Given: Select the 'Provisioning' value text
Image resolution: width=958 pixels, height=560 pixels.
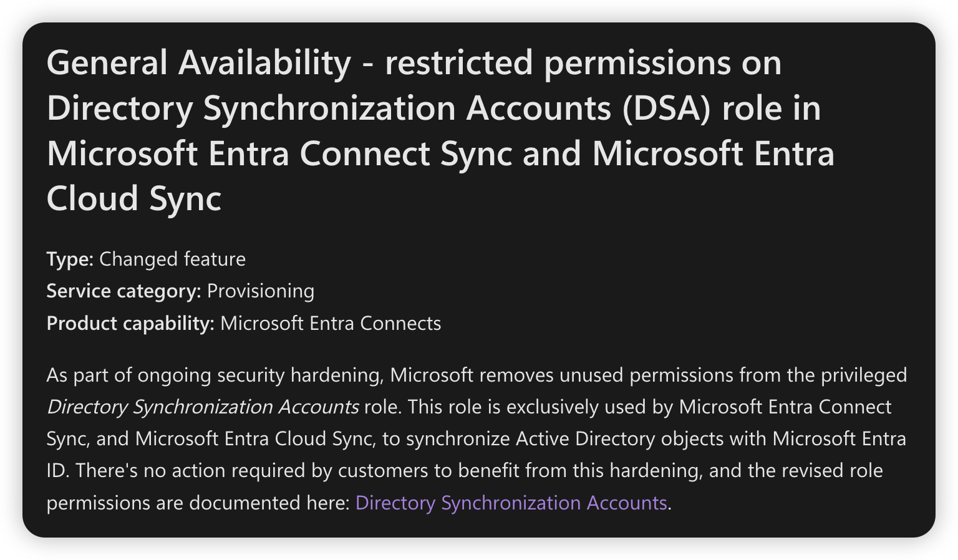Looking at the screenshot, I should coord(261,291).
